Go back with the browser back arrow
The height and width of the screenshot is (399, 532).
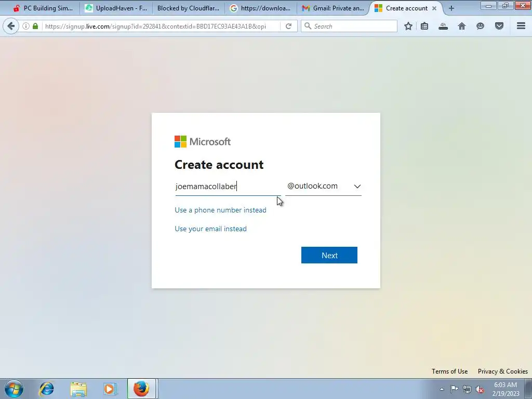click(x=11, y=26)
